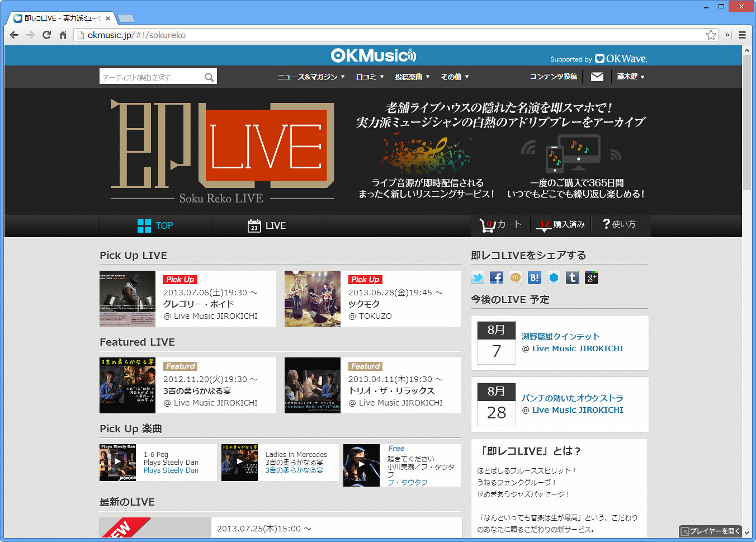Expand the 口コミ menu
This screenshot has width=756, height=542.
pos(370,77)
